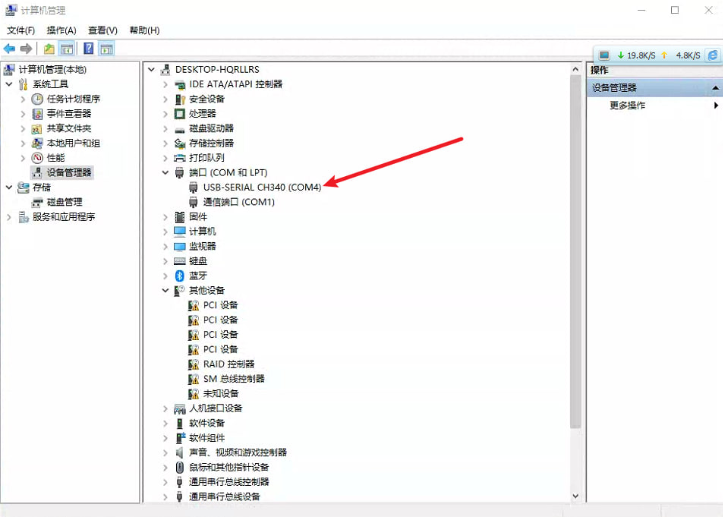Click the 未知设备 warning icon

[194, 394]
